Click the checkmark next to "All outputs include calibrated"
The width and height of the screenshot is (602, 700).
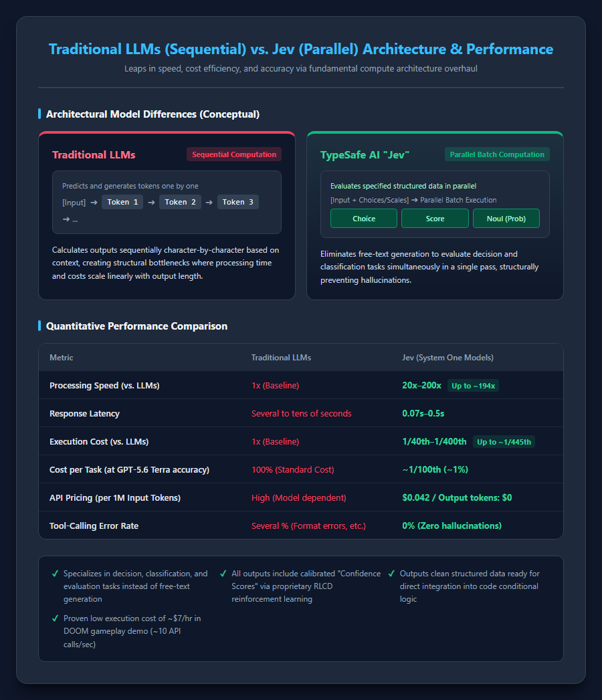[223, 574]
